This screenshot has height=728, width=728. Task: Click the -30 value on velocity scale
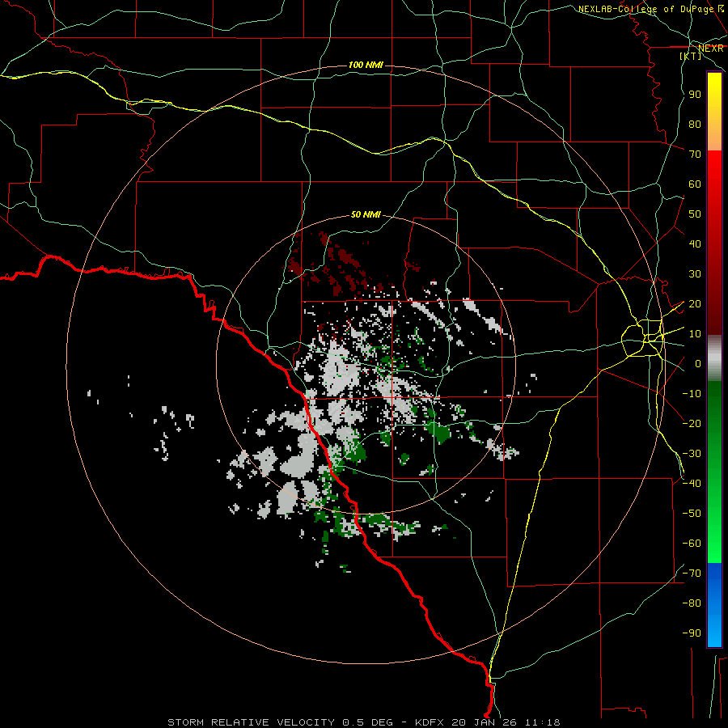692,454
